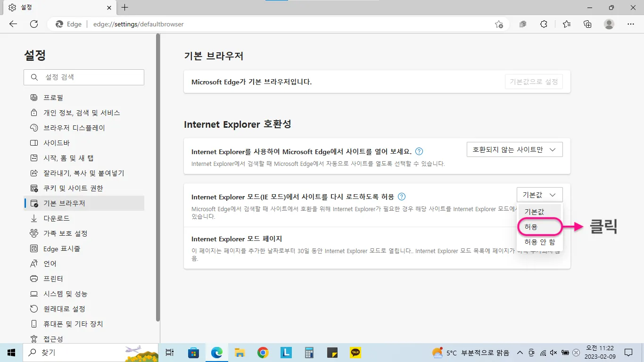
Task: Choose 기본값 from the open dropdown list
Action: [540, 212]
